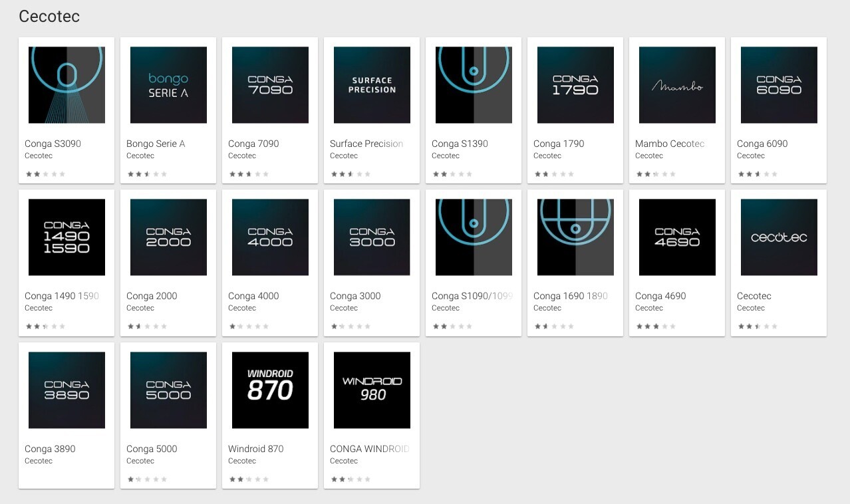Open the Conga 1490 1590 icon
Screen dimensions: 850x504
click(x=67, y=237)
